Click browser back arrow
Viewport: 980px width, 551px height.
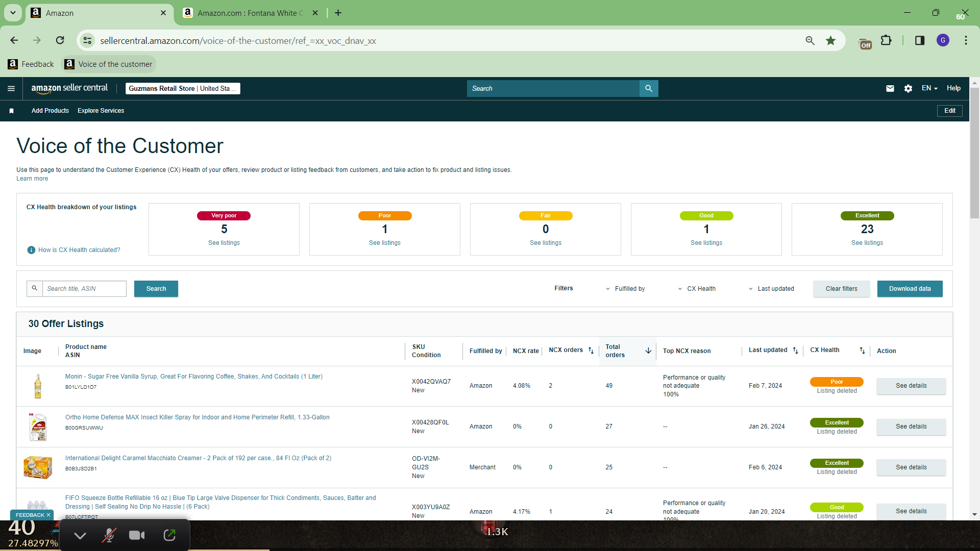tap(14, 40)
